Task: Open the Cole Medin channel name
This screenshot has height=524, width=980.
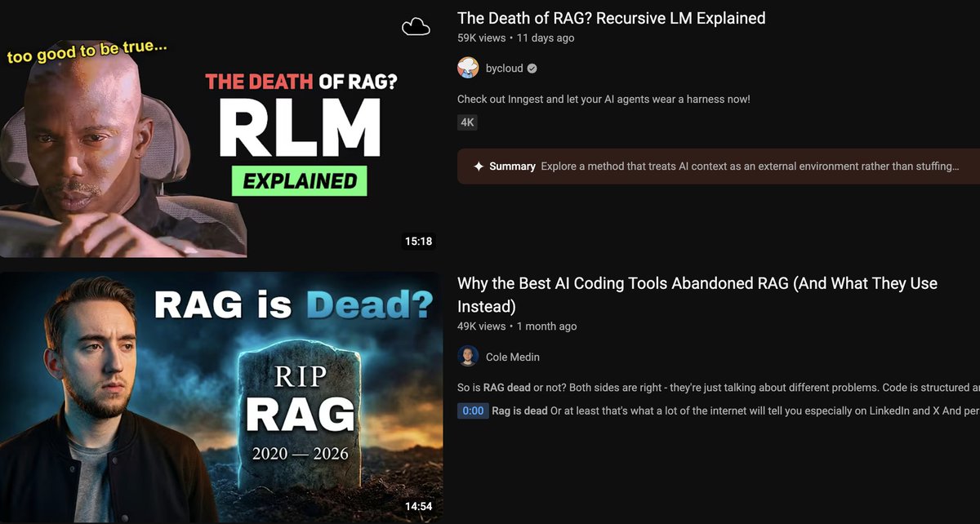Action: coord(513,357)
